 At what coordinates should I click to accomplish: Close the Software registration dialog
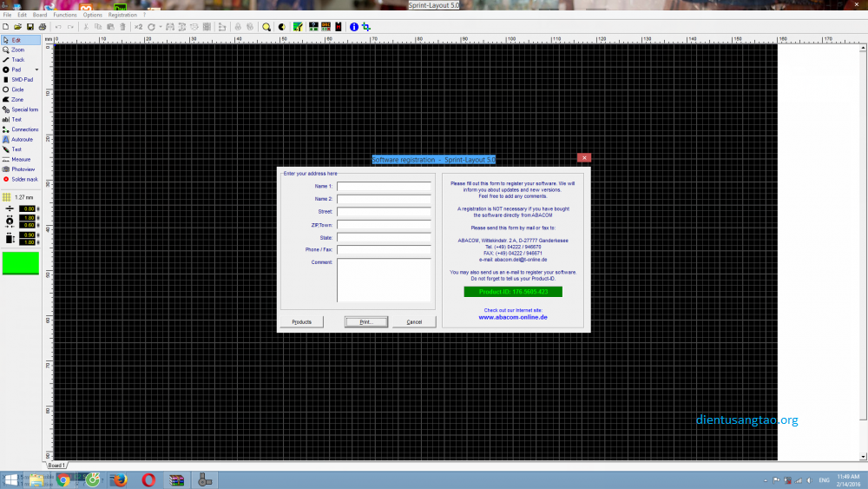[584, 158]
